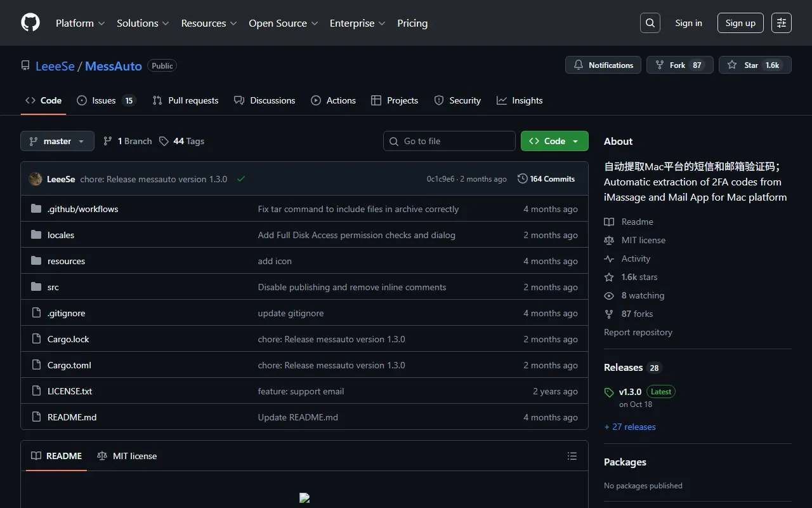Switch to the Issues tab
The image size is (812, 508).
105,100
